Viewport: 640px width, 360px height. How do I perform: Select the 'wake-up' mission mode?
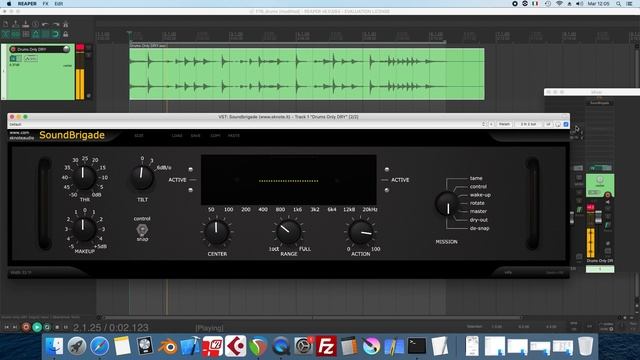coord(480,195)
